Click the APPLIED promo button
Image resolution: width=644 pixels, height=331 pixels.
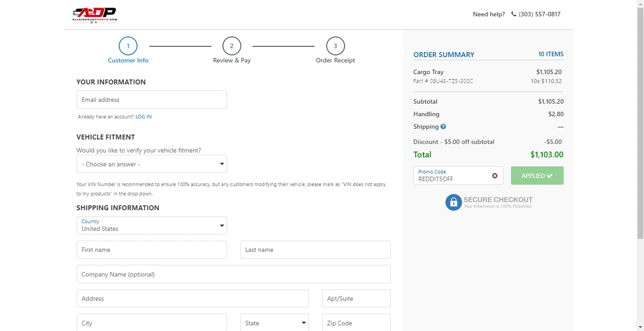click(x=537, y=175)
